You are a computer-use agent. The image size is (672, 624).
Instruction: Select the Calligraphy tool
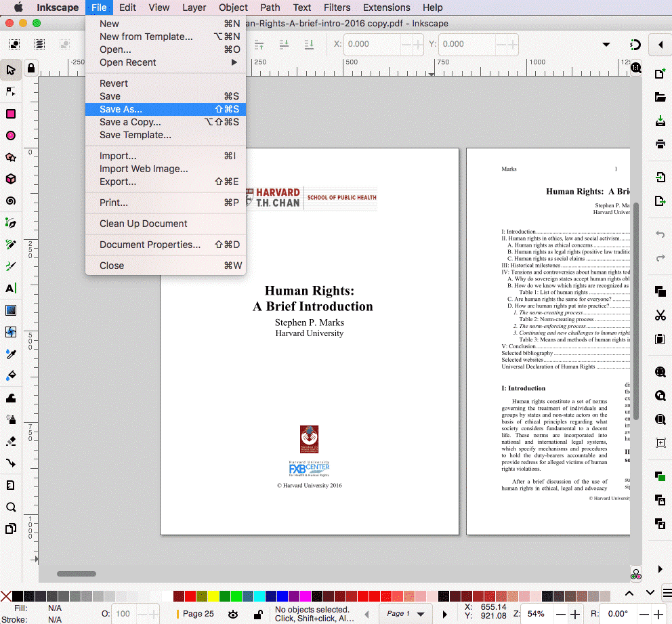pos(11,266)
